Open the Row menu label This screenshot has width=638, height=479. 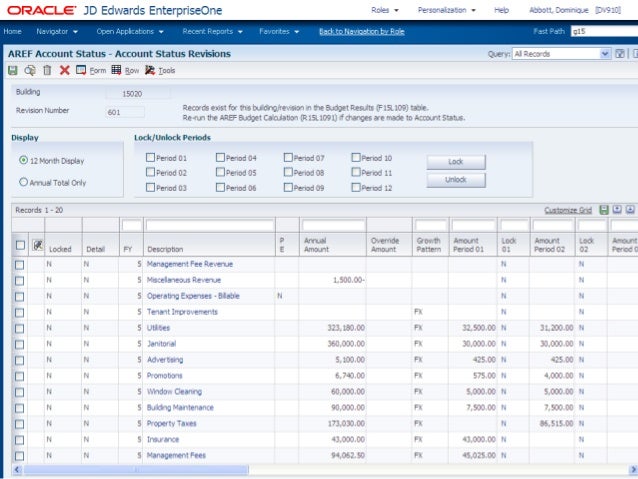click(x=132, y=71)
